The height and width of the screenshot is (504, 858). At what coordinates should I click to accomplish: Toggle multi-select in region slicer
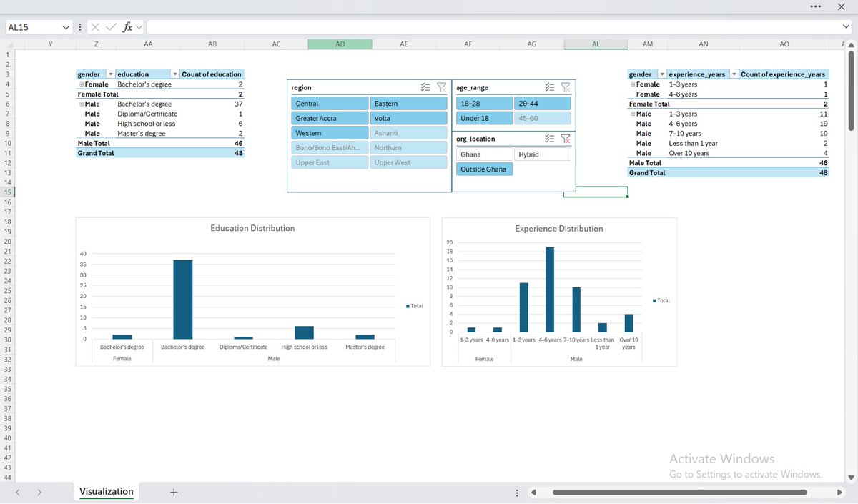pyautogui.click(x=425, y=87)
